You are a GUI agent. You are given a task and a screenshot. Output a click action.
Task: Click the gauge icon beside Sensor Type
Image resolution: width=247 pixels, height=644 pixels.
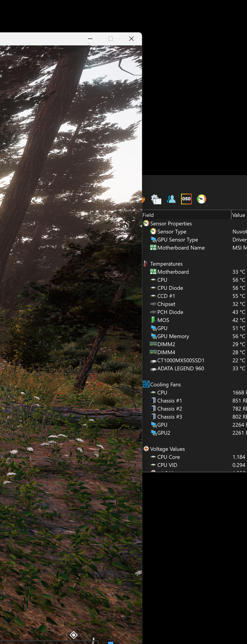coord(153,231)
